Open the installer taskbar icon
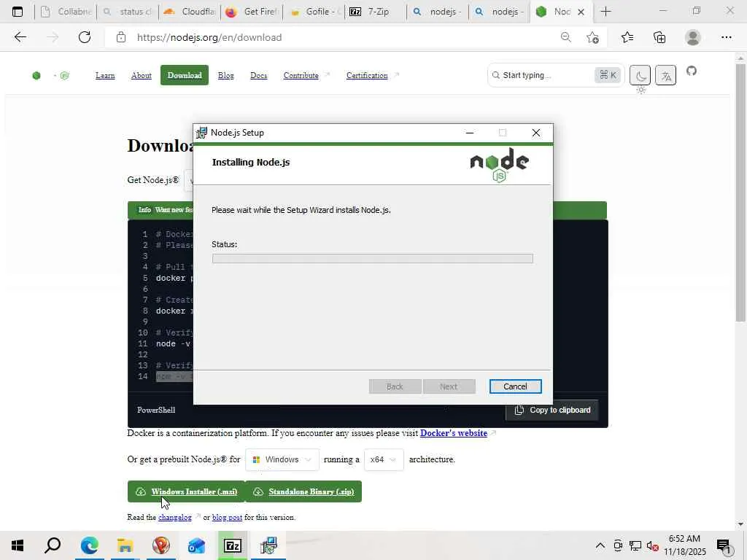747x560 pixels. click(x=268, y=545)
